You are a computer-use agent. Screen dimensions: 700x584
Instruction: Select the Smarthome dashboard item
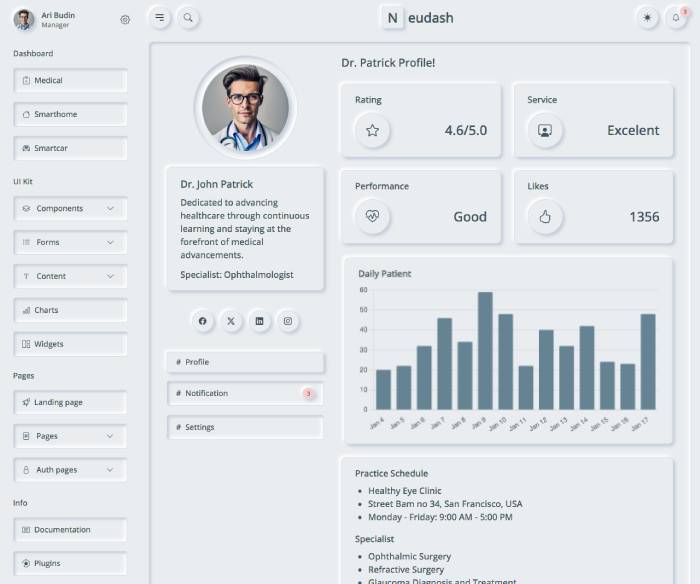coord(70,115)
